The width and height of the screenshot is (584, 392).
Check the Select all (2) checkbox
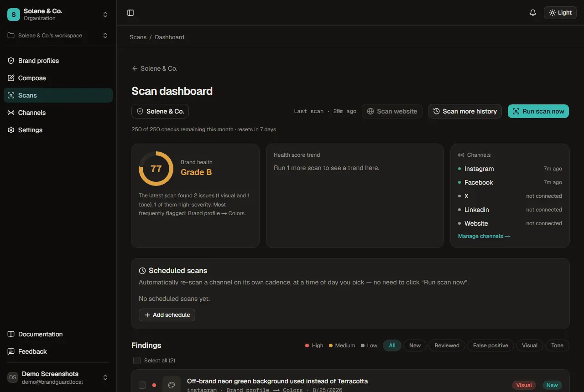pos(137,361)
